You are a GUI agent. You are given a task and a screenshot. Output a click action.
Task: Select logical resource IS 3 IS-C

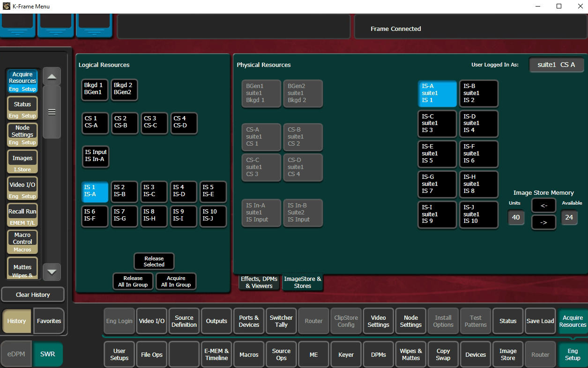point(154,192)
